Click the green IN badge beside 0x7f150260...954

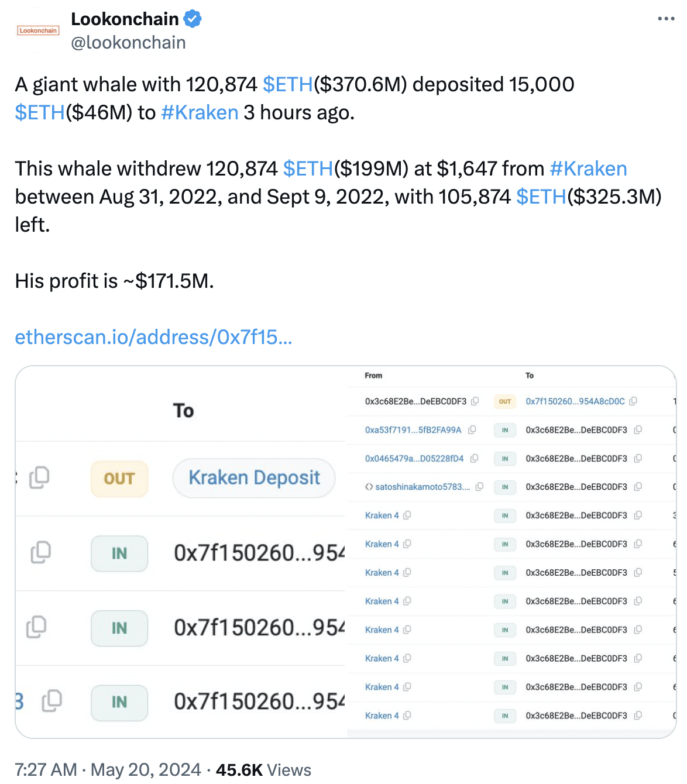(119, 553)
